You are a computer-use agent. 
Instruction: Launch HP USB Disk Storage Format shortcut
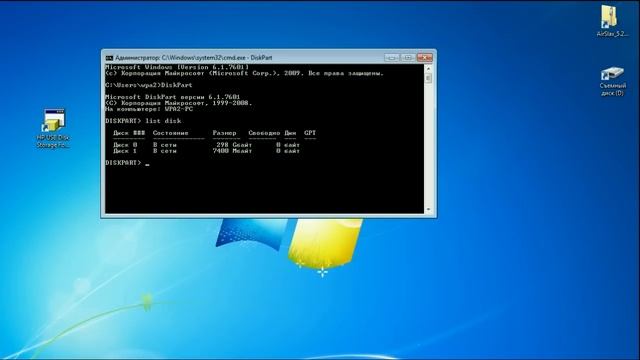pos(53,128)
